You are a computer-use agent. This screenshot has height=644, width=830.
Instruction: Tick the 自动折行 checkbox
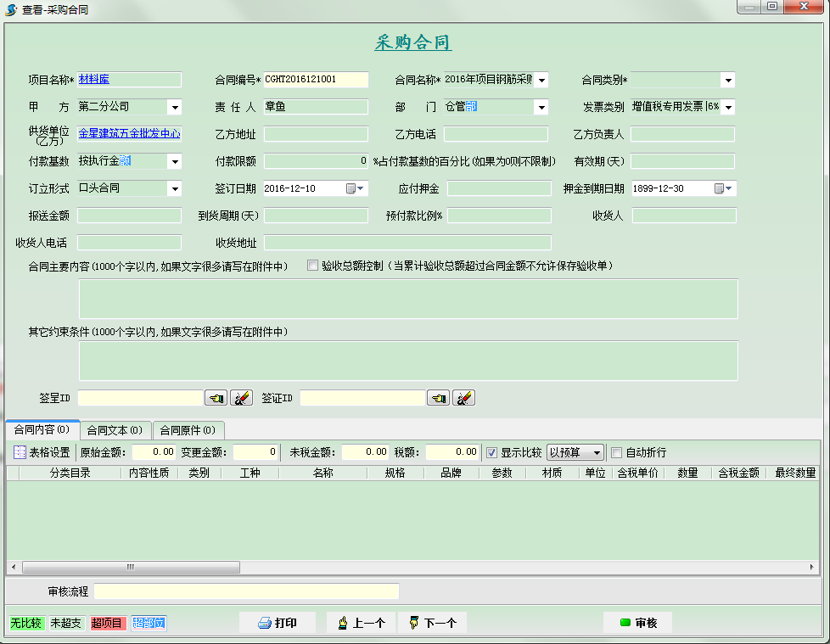coord(617,452)
